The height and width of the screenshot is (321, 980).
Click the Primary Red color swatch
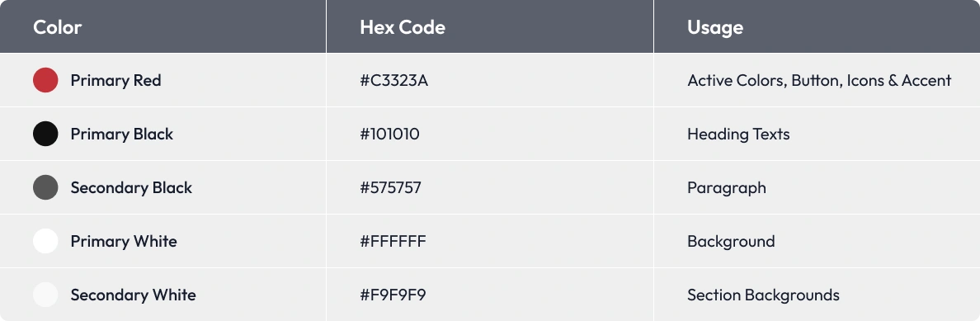tap(45, 80)
